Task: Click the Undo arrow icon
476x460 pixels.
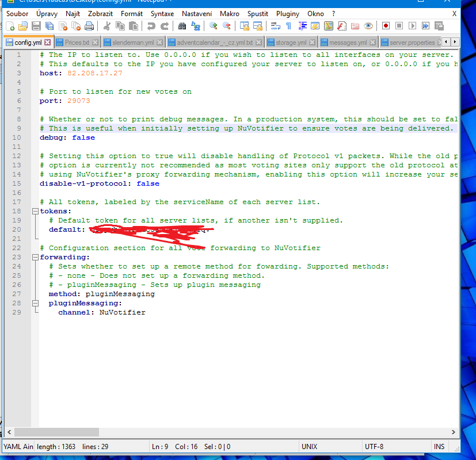Action: [x=151, y=26]
